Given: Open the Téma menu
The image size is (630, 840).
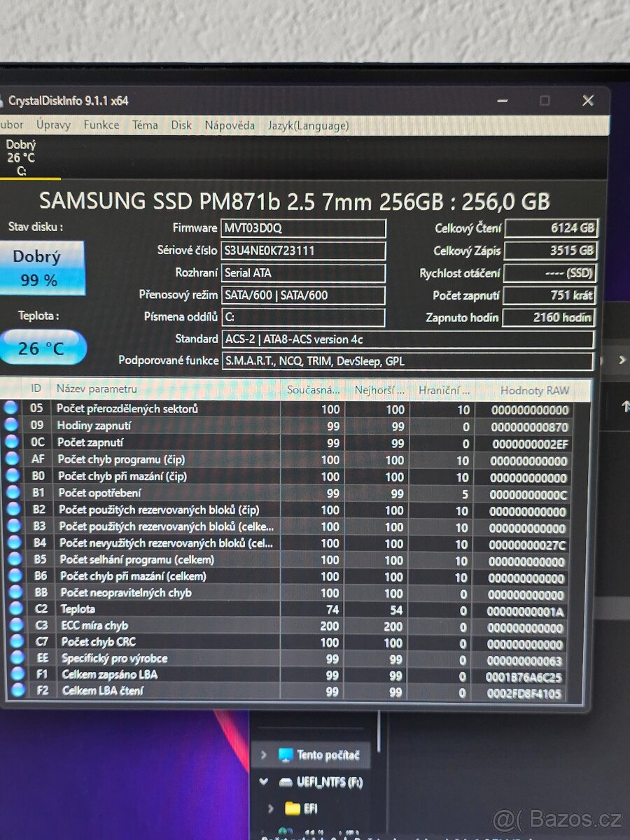Looking at the screenshot, I should tap(144, 125).
